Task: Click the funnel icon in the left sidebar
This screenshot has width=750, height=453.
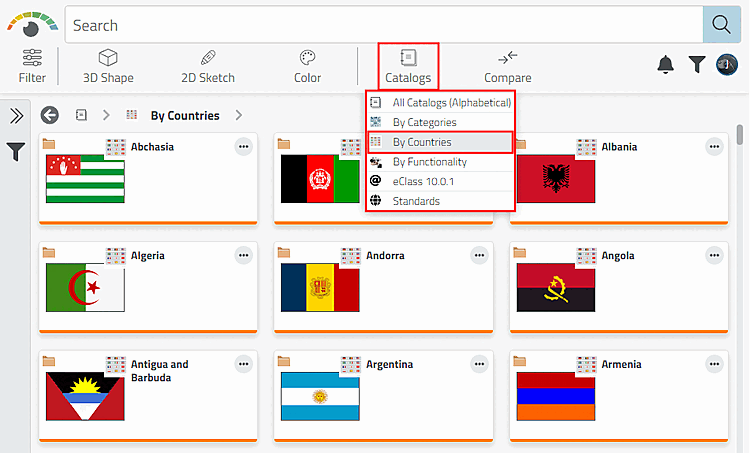Action: pos(15,152)
